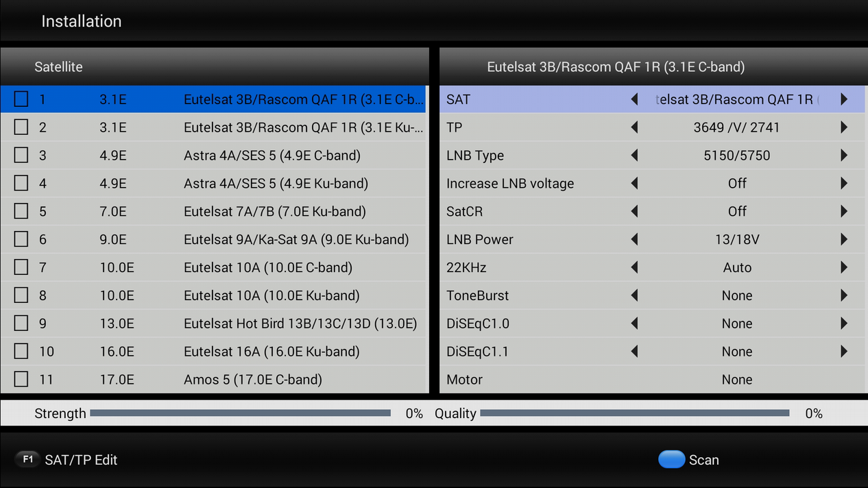Check the Astra 4A/SES 5 Ku-band box
This screenshot has height=488, width=868.
[x=21, y=184]
